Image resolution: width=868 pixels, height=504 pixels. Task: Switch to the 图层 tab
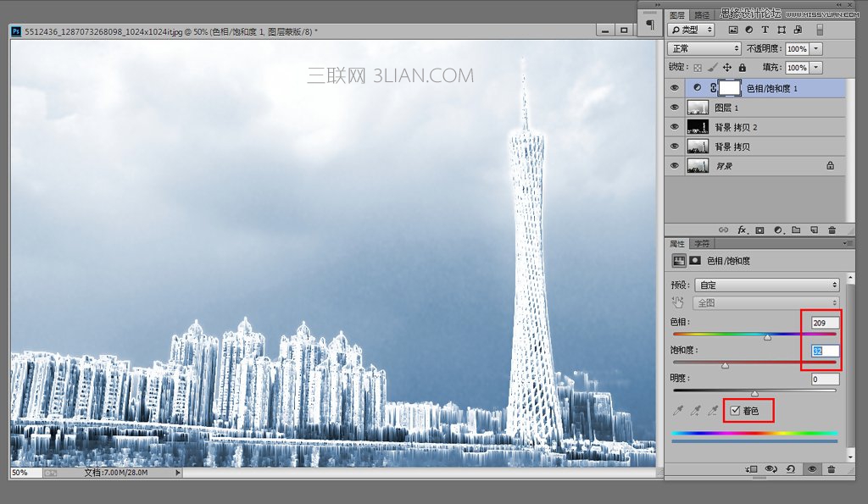click(x=677, y=15)
